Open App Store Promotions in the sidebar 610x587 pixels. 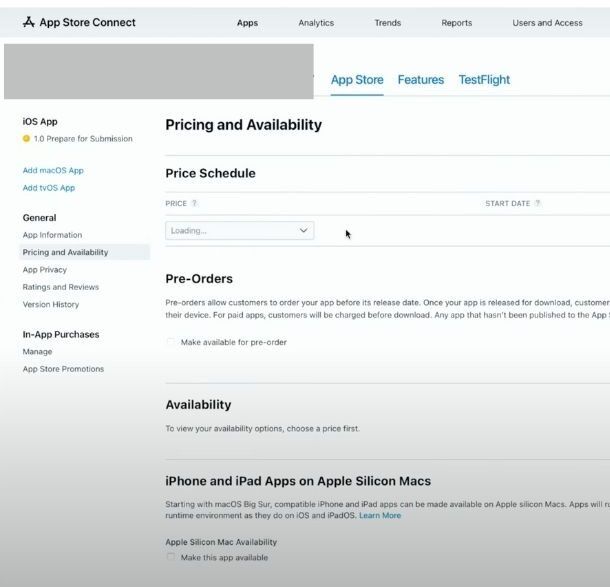tap(63, 369)
